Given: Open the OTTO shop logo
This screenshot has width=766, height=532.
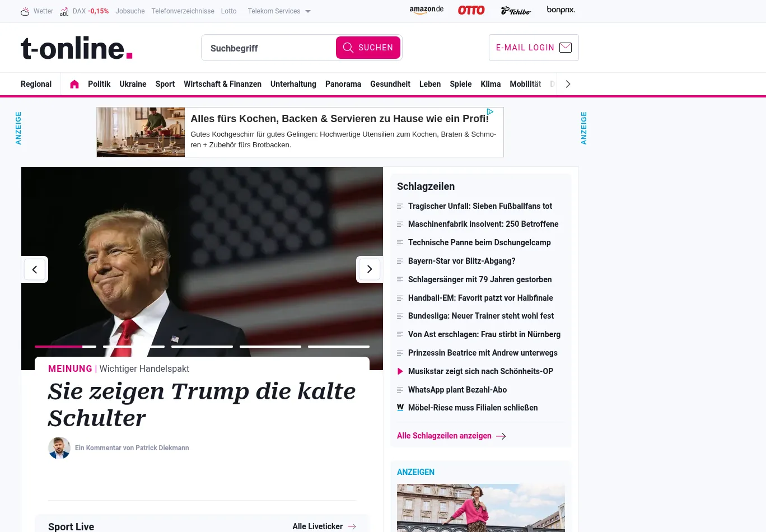Looking at the screenshot, I should (471, 10).
